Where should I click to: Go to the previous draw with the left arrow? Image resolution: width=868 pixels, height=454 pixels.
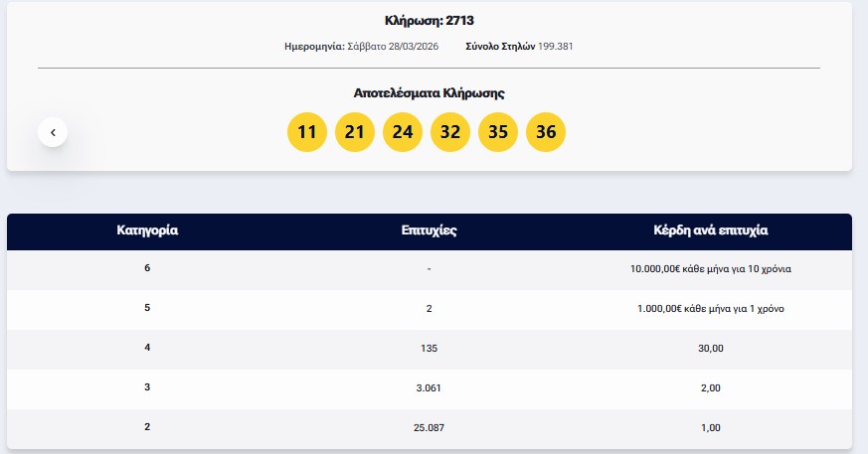[x=53, y=132]
